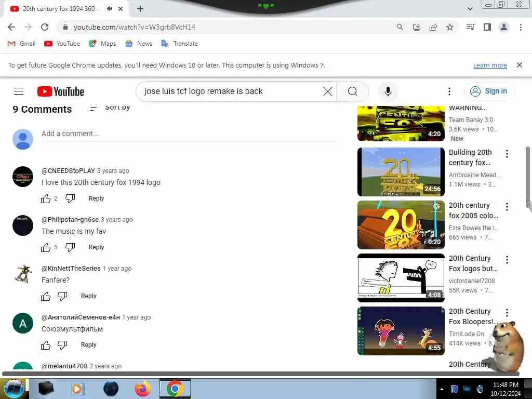Open the Minecraft 'Building 20th century fox' thumbnail
This screenshot has height=399, width=532.
click(x=401, y=171)
